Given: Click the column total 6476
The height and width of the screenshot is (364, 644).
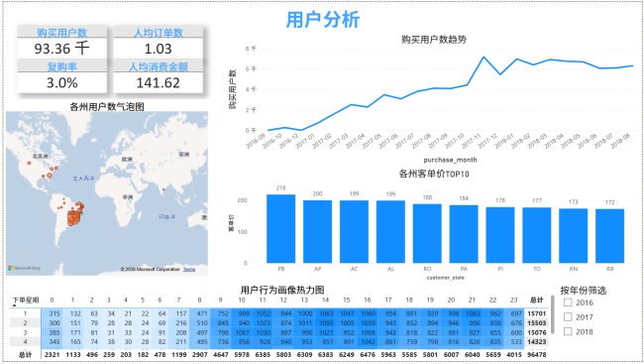Looking at the screenshot, I should pyautogui.click(x=368, y=354).
